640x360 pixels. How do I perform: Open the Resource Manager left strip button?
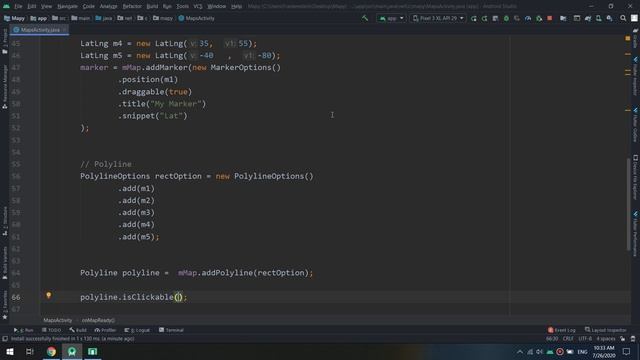(5, 87)
